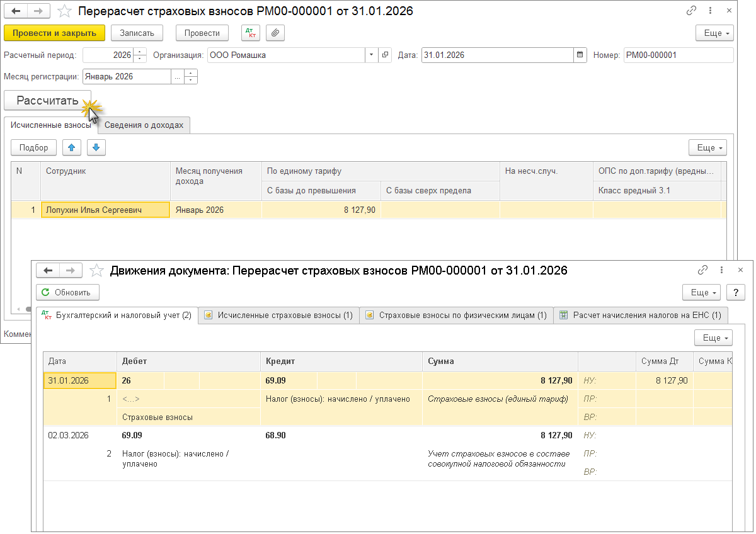Click the Рассчитать button

(x=47, y=100)
